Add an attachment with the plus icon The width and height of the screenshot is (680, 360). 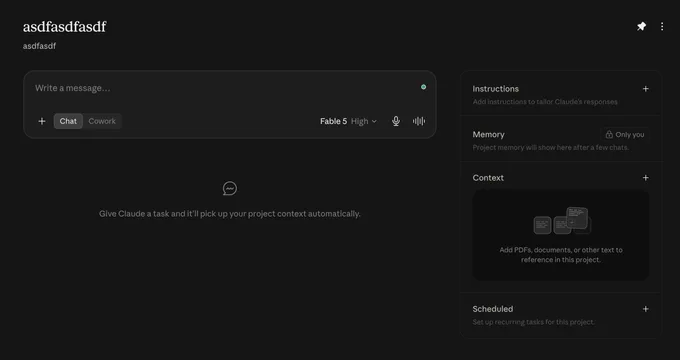point(42,121)
